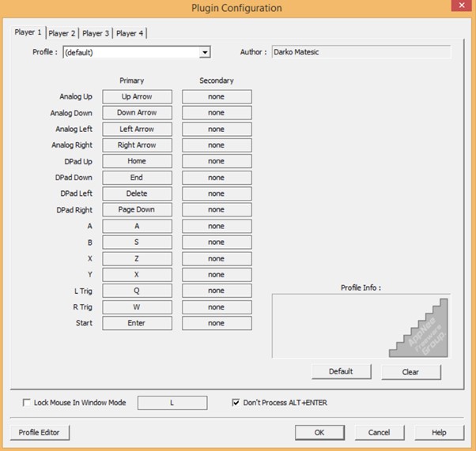Select the Player 4 tab

130,33
